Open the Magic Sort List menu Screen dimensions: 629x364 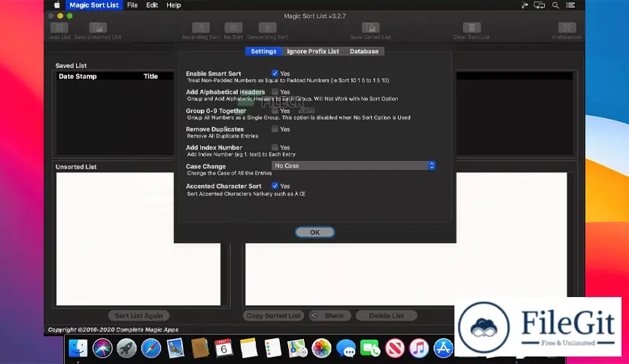(94, 5)
